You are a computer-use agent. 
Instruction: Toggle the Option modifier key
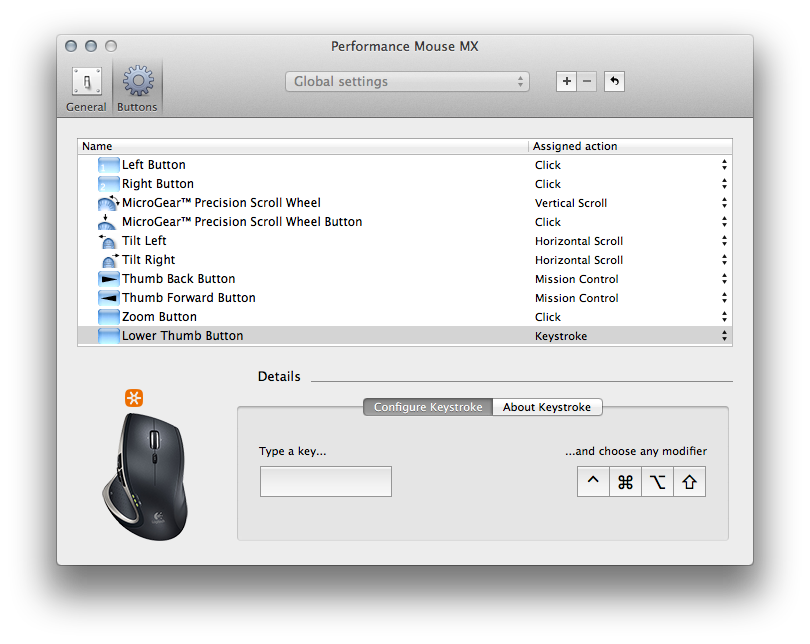pos(657,482)
